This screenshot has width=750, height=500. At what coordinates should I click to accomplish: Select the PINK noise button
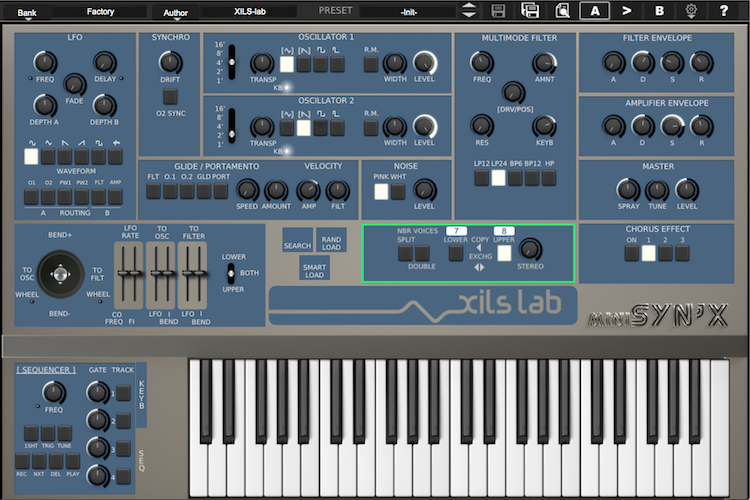pyautogui.click(x=381, y=191)
